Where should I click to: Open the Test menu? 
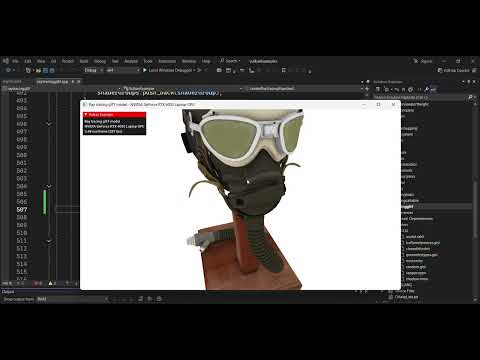coord(115,61)
